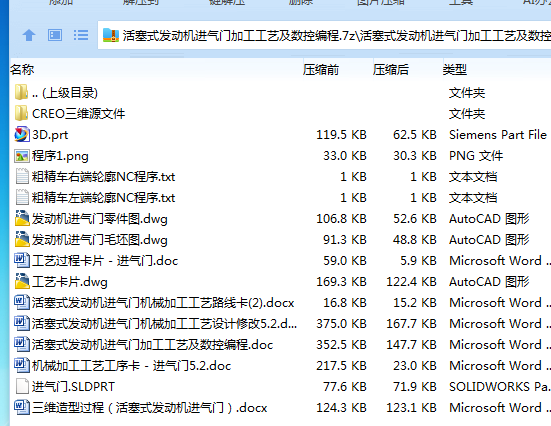Click the 粗精车左端轮廓NC程序.txt icon
Viewport: 551px width, 426px height.
(x=22, y=198)
